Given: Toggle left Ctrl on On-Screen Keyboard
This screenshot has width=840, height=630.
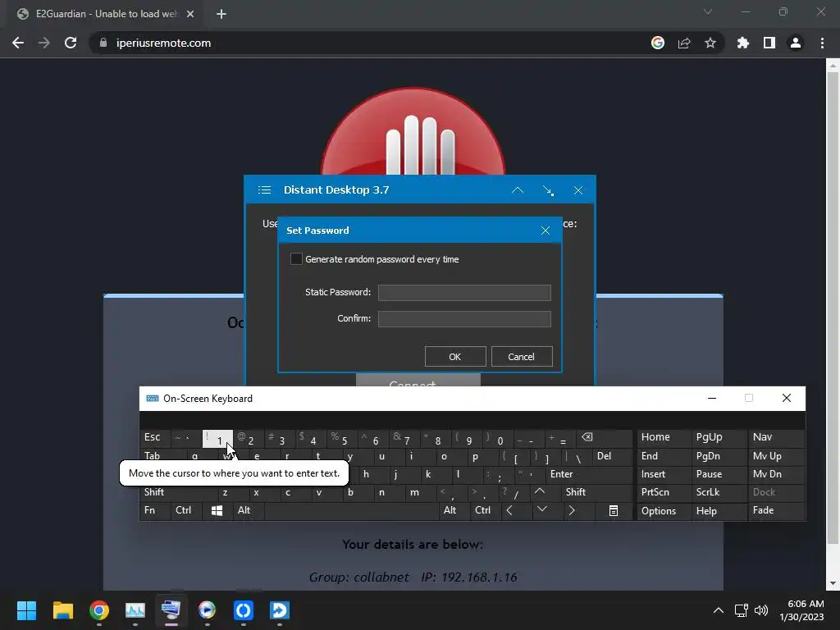Looking at the screenshot, I should [186, 510].
